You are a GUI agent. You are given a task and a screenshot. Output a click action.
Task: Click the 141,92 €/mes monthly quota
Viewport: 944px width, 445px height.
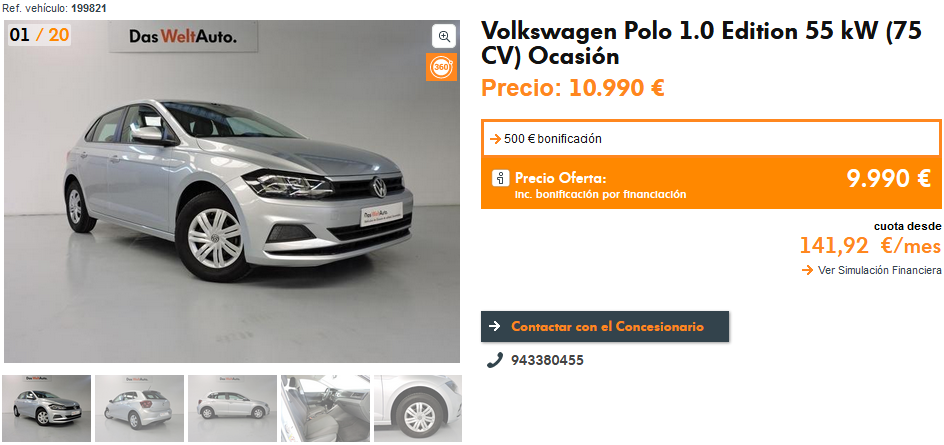[x=870, y=246]
